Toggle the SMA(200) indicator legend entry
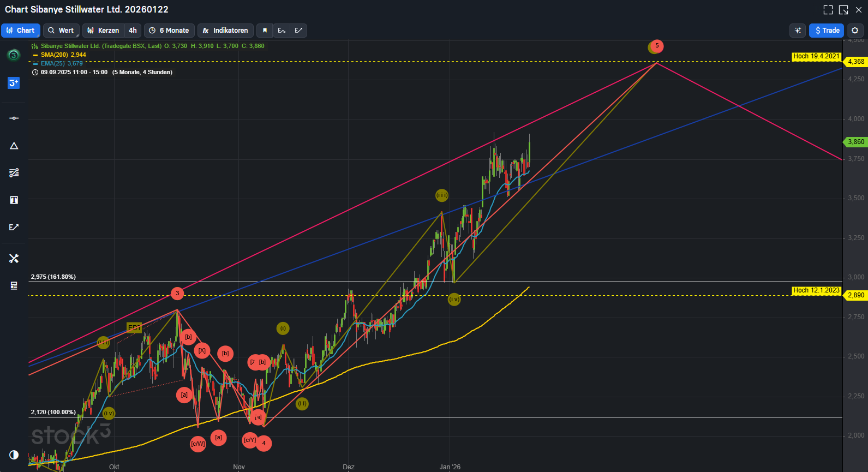Image resolution: width=868 pixels, height=472 pixels. point(63,55)
